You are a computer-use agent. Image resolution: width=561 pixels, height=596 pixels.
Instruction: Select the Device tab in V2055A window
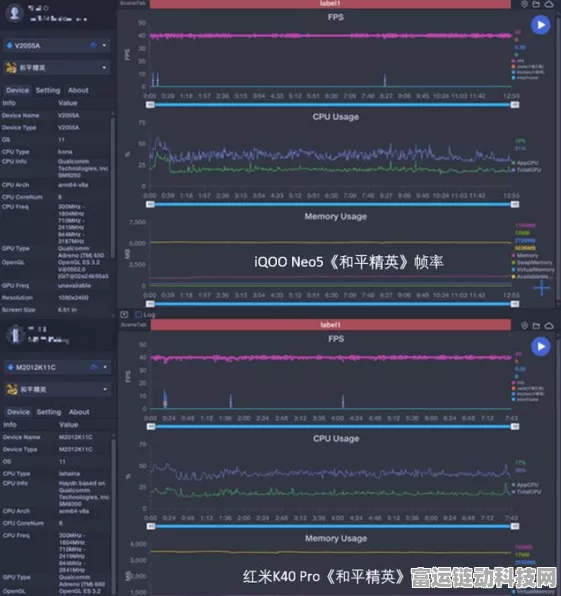[17, 90]
